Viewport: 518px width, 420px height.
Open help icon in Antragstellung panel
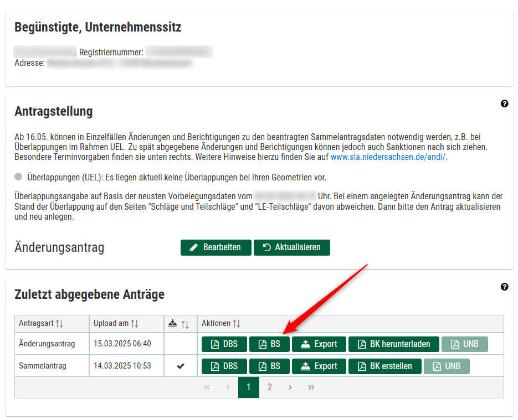pos(504,103)
